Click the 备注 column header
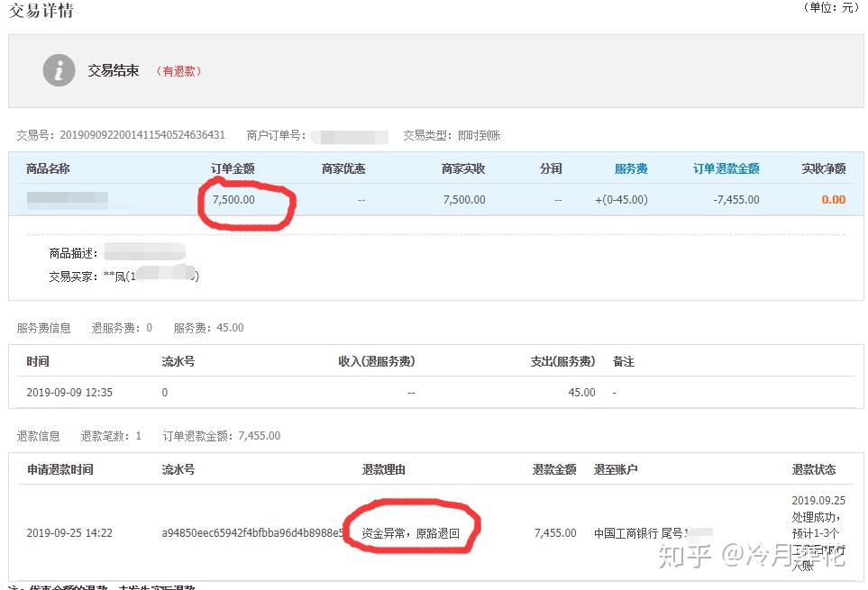This screenshot has height=590, width=868. [624, 361]
